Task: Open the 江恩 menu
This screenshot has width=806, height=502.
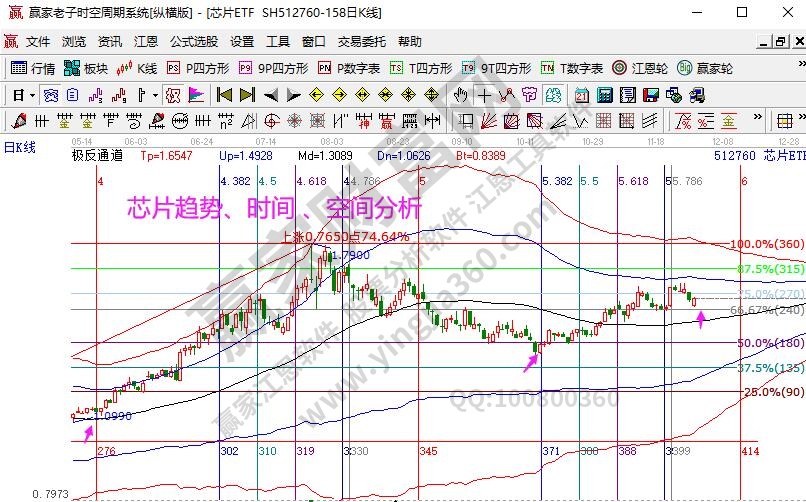Action: coord(146,42)
